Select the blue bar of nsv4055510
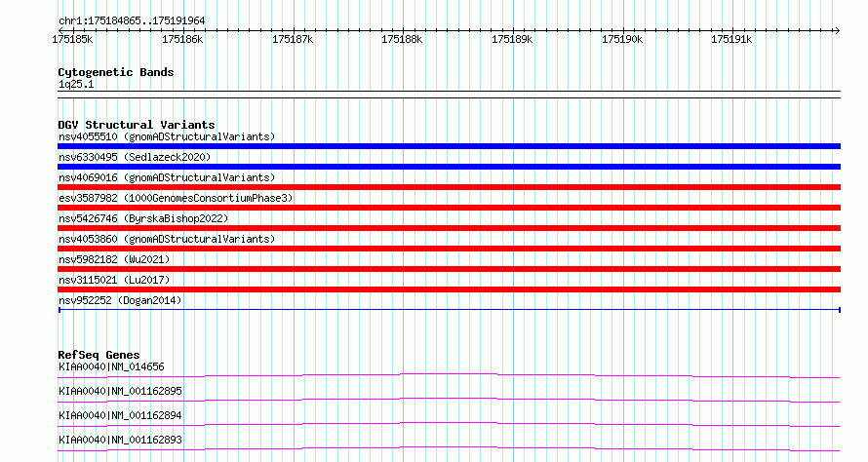 [x=449, y=146]
